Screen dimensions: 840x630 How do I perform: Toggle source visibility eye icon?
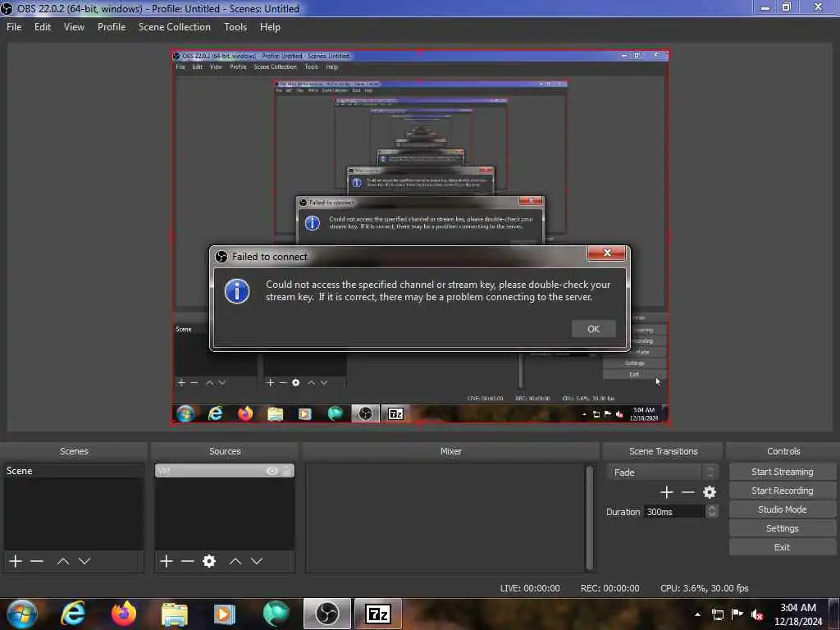click(x=272, y=471)
